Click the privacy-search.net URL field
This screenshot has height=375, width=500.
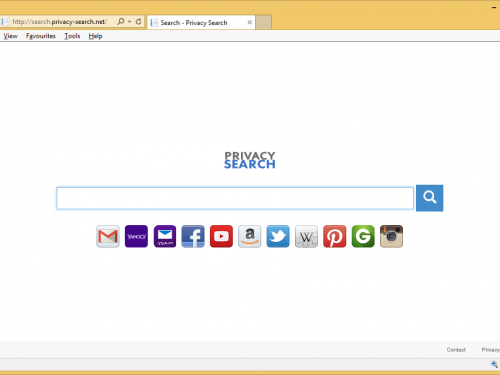coord(60,22)
